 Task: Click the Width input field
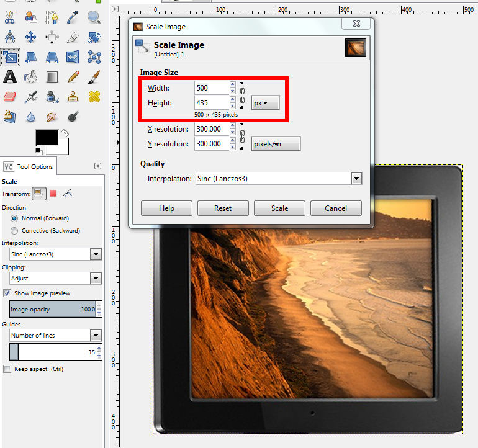tap(211, 88)
